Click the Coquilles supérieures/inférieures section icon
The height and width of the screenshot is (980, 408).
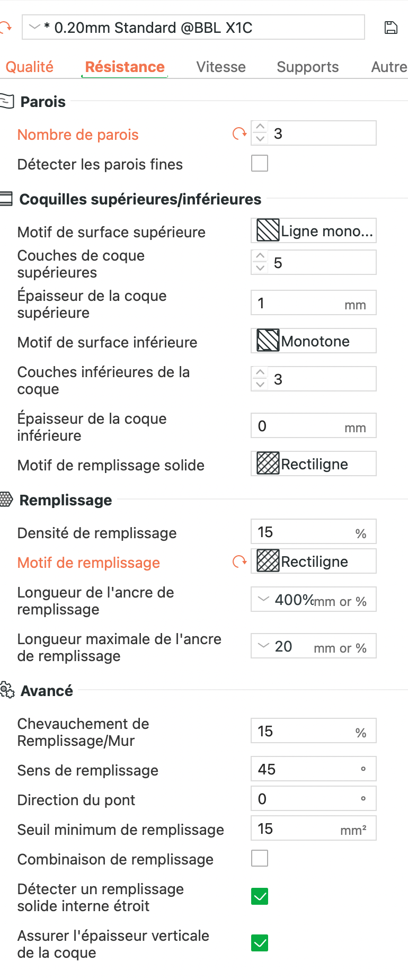point(6,199)
